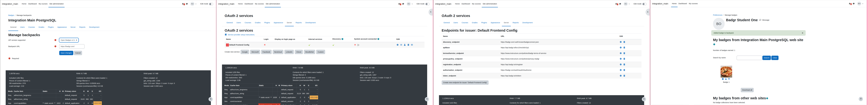The height and width of the screenshot is (105, 868).
Task: Edit registration_endpoint gear icon
Action: tap(621, 64)
